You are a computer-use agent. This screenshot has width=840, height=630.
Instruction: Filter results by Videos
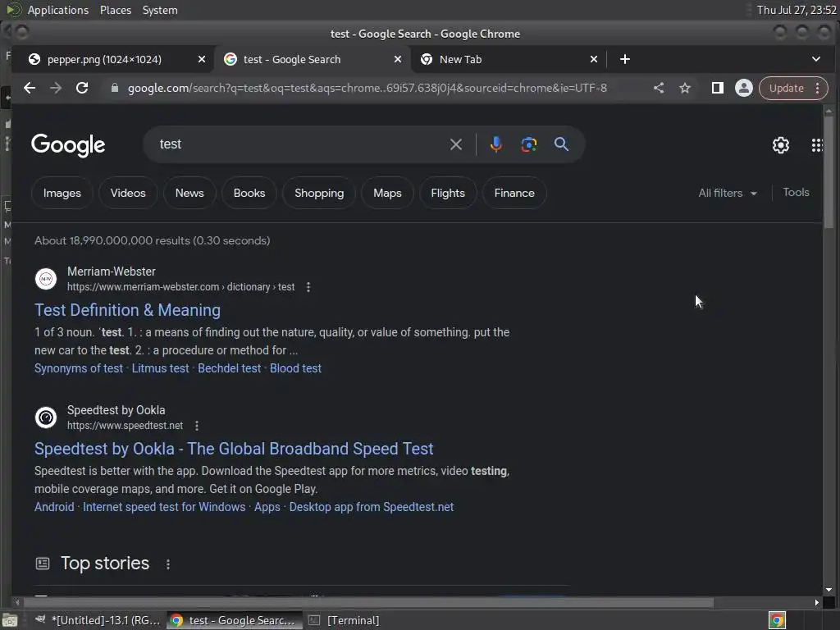(x=128, y=193)
